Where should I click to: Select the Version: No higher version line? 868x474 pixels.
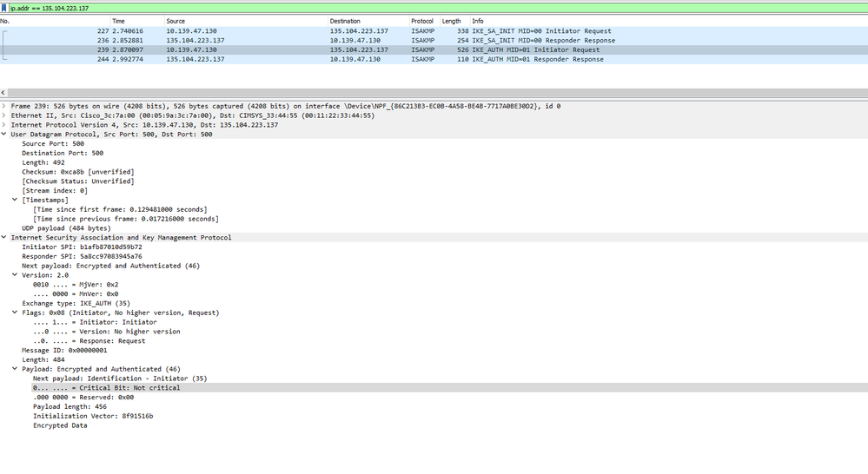pyautogui.click(x=106, y=332)
